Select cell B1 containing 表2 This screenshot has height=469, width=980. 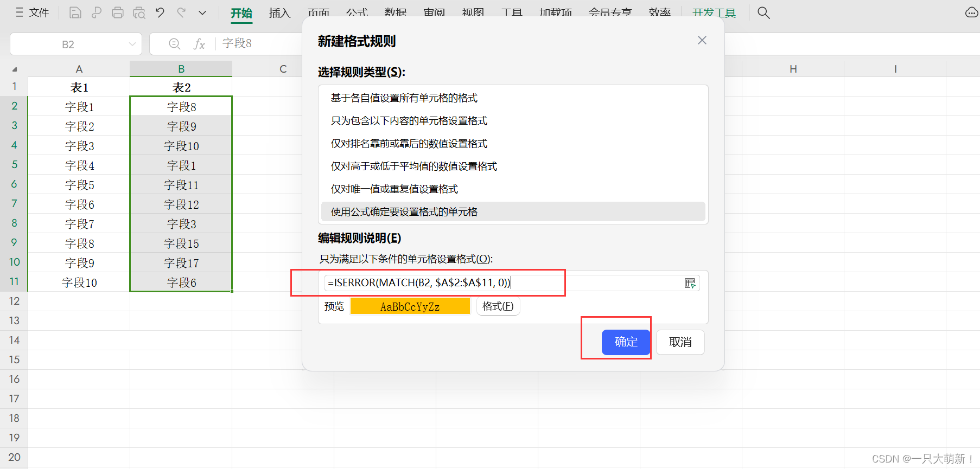pyautogui.click(x=181, y=87)
